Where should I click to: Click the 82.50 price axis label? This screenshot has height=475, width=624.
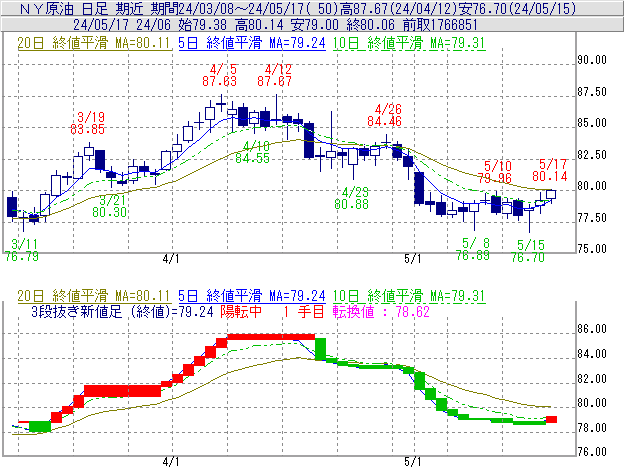pyautogui.click(x=592, y=154)
